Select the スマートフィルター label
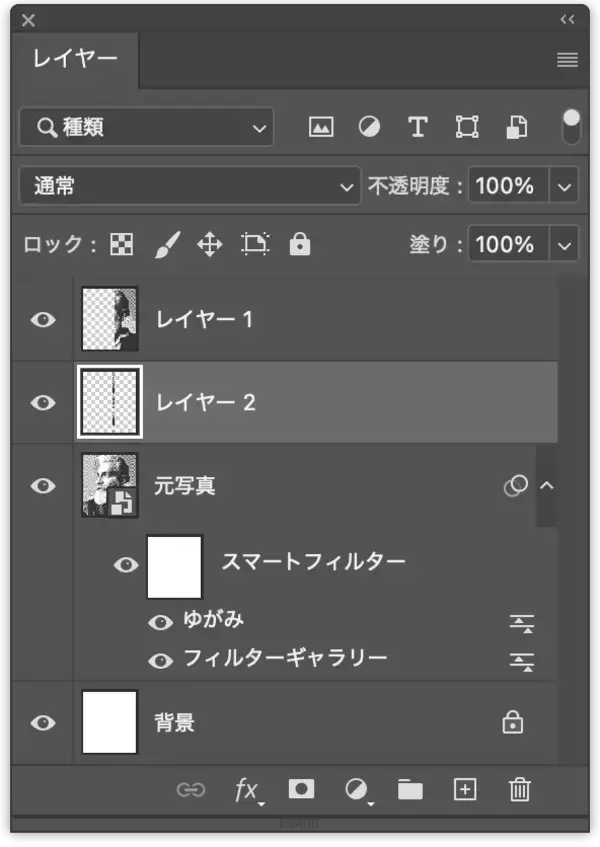The height and width of the screenshot is (847, 600). pos(313,562)
